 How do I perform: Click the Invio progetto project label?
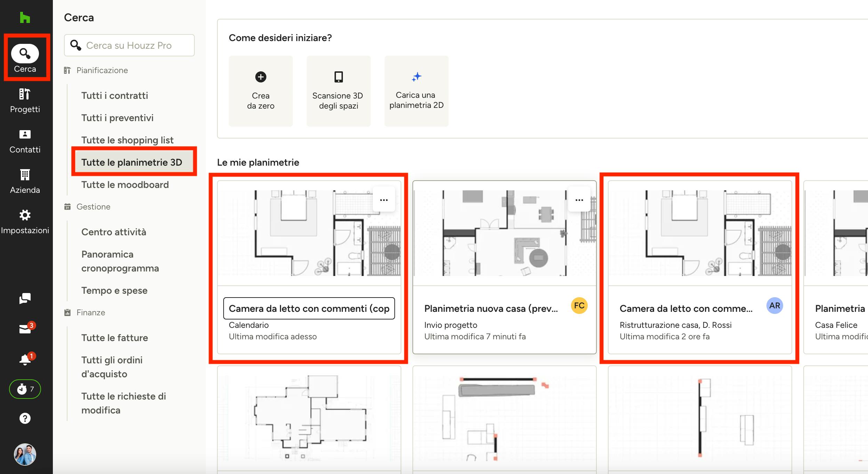pos(451,325)
